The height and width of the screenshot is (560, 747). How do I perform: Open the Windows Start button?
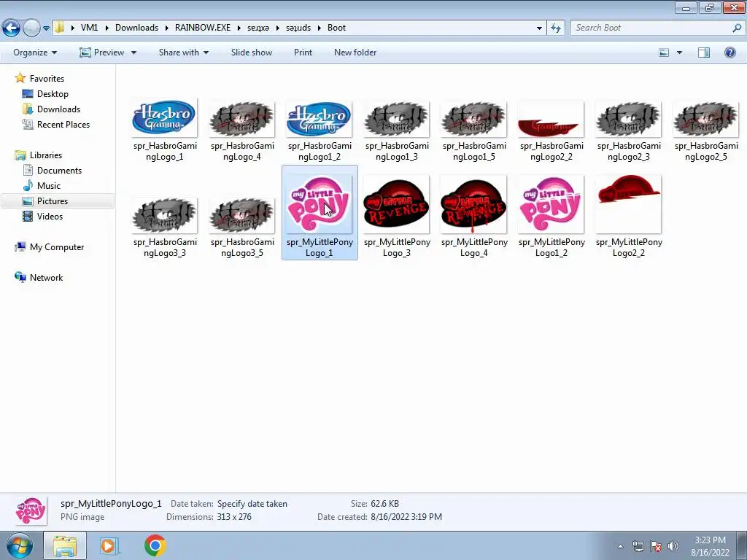19,545
